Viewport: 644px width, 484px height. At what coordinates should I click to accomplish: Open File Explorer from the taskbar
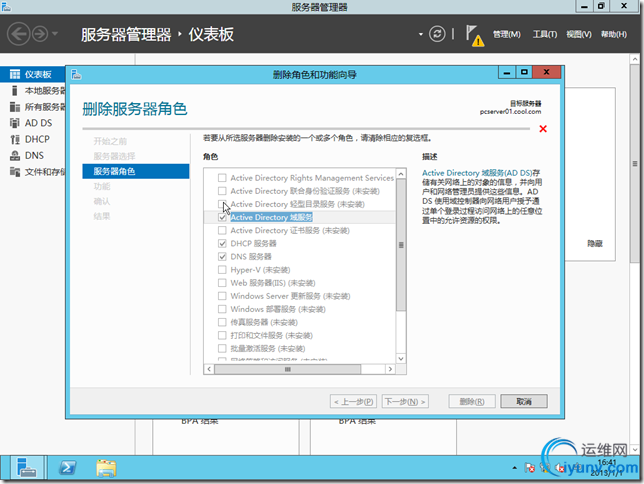[106, 468]
